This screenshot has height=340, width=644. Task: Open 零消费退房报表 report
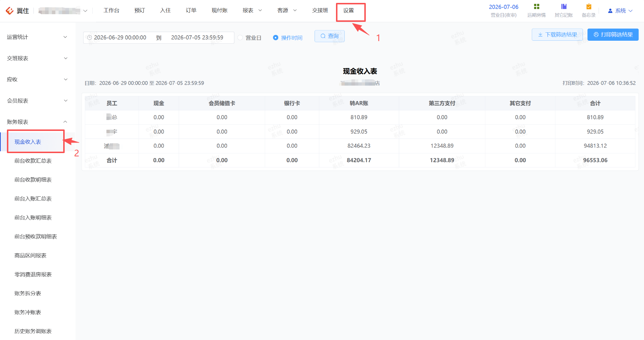point(33,275)
